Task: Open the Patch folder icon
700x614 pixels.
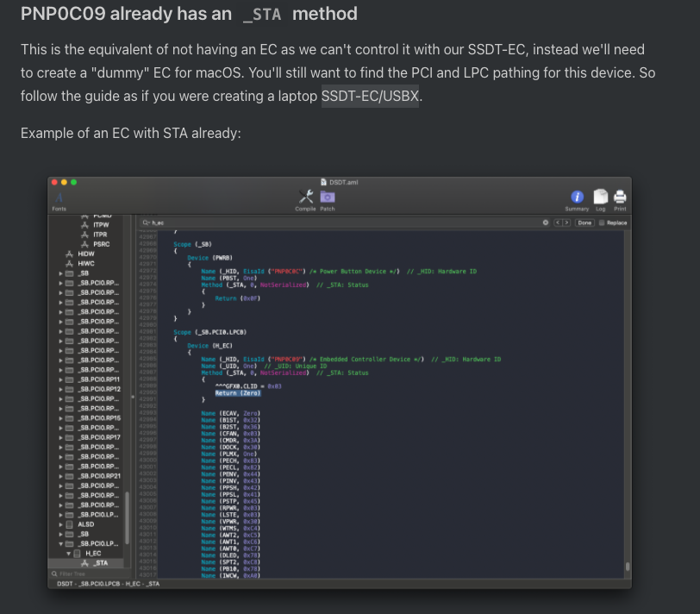Action: (x=328, y=197)
